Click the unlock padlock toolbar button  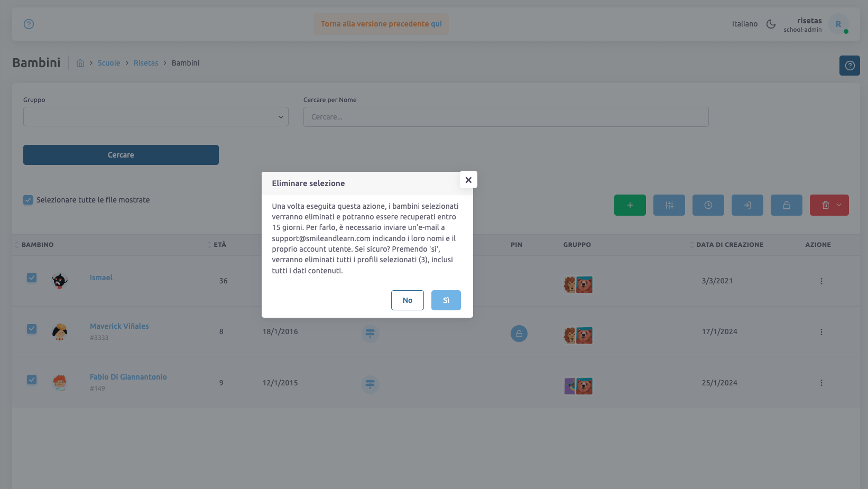pos(786,205)
